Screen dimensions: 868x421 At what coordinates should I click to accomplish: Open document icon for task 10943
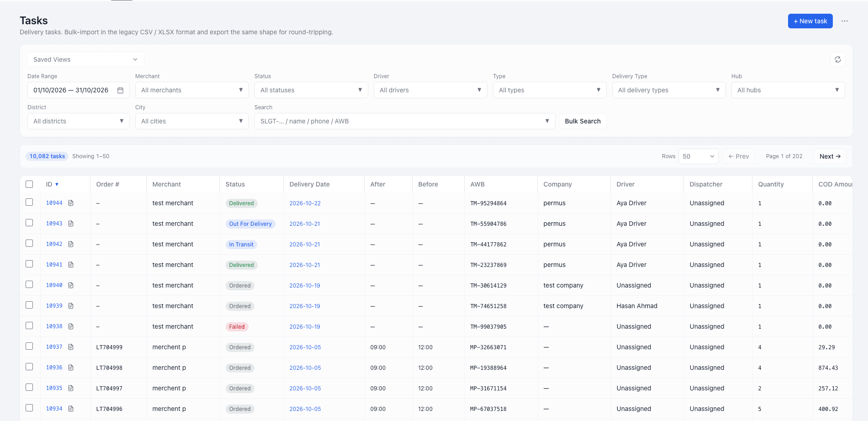pos(71,224)
